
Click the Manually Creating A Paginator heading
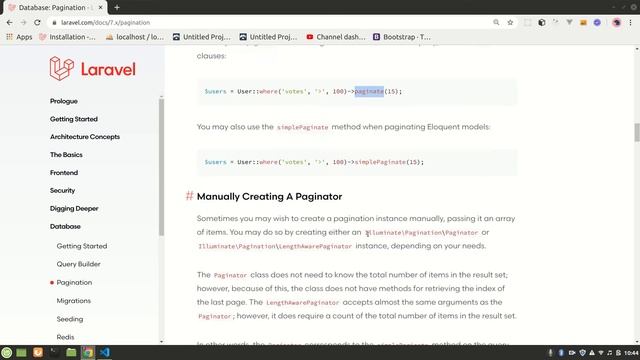[x=269, y=196]
